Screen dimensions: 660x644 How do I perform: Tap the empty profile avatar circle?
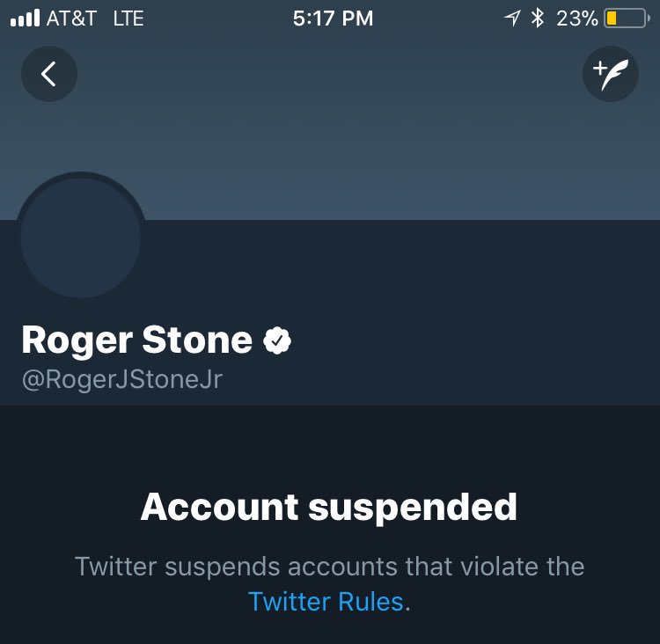pos(80,239)
